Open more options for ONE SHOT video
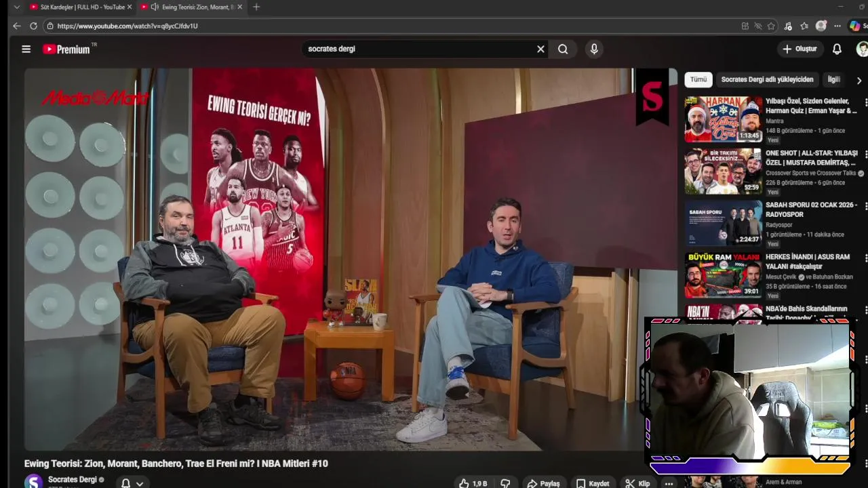The image size is (868, 488). (x=865, y=155)
